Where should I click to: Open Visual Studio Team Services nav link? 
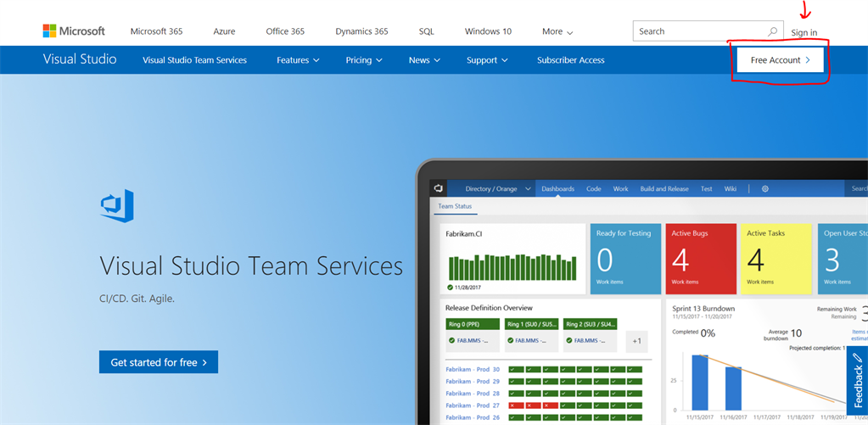click(194, 59)
